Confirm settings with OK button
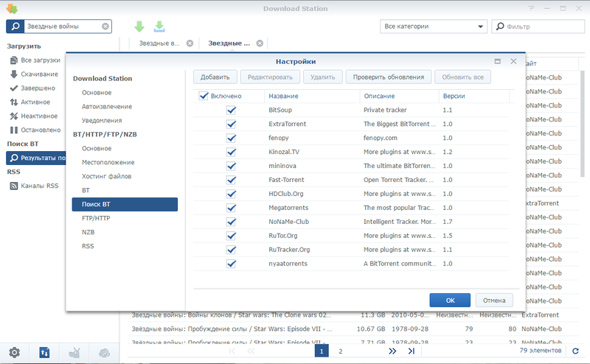 [x=450, y=301]
